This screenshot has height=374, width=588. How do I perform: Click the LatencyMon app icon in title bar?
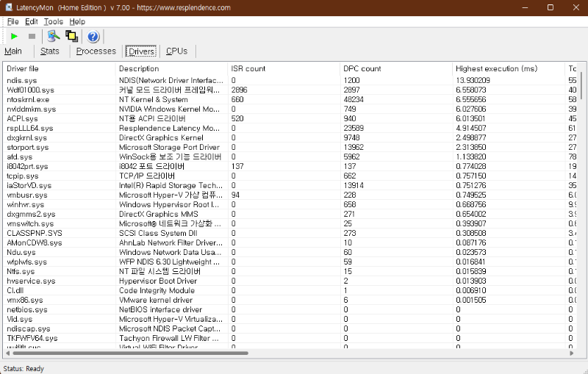pyautogui.click(x=8, y=7)
